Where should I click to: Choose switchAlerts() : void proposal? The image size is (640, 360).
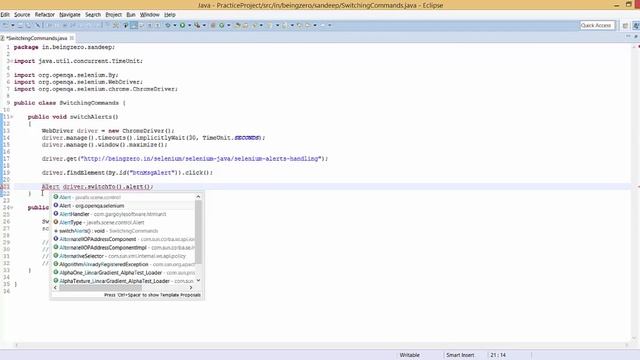pos(123,231)
